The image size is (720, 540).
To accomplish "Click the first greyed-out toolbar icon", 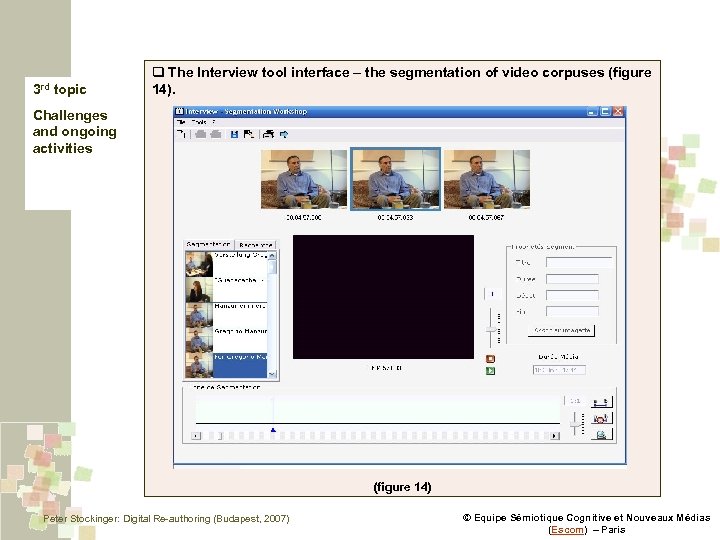I will [201, 134].
